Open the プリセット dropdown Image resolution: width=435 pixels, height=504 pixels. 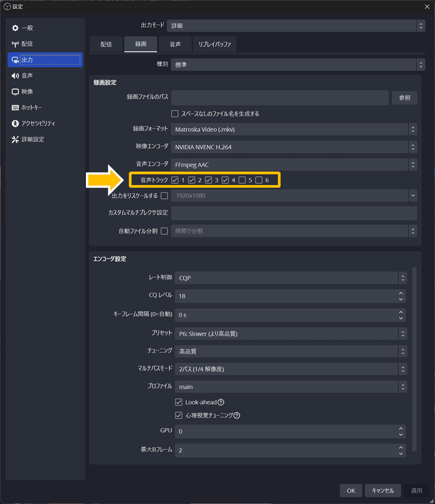pos(291,334)
